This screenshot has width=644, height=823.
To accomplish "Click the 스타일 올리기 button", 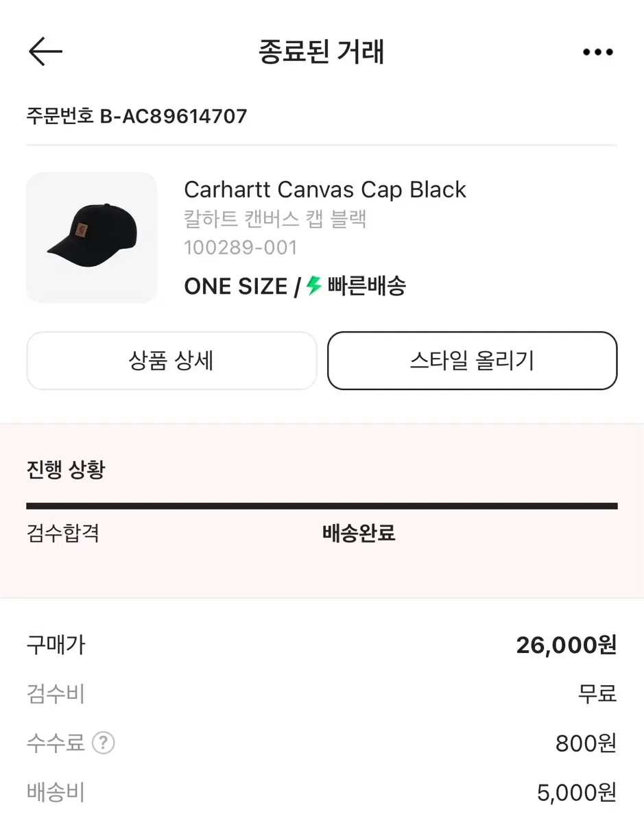I will pos(473,361).
